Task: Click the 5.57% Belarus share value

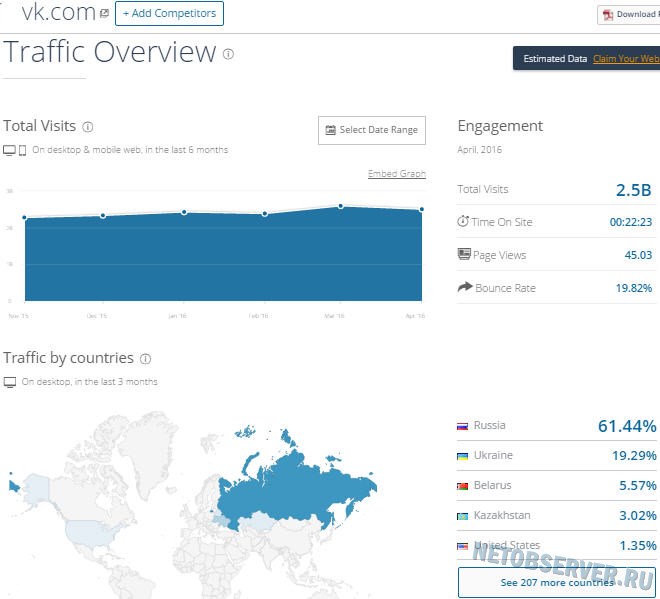Action: (x=638, y=486)
